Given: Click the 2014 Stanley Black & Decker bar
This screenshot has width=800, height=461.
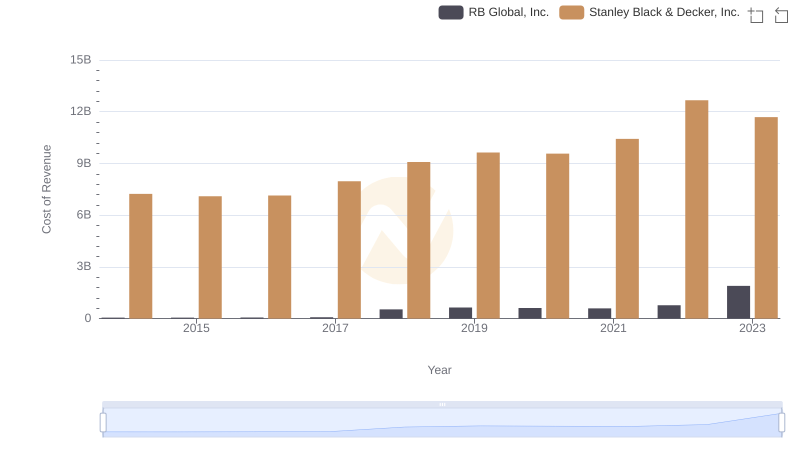Looking at the screenshot, I should [141, 256].
